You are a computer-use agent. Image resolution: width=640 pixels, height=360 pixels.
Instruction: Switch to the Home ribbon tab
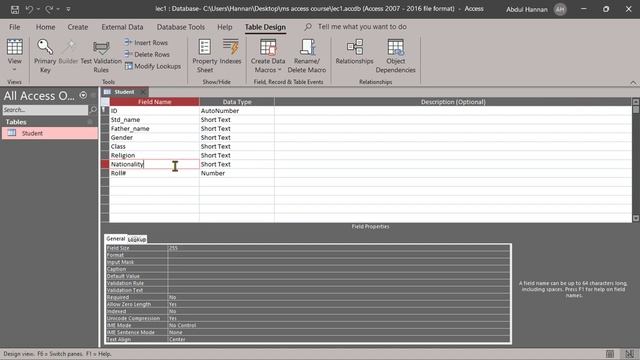45,27
